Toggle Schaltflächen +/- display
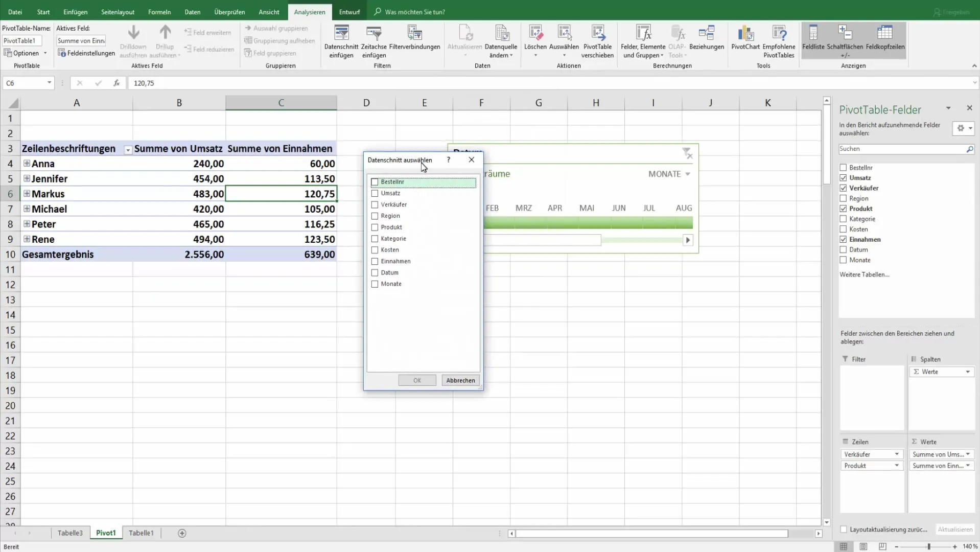 [x=845, y=41]
